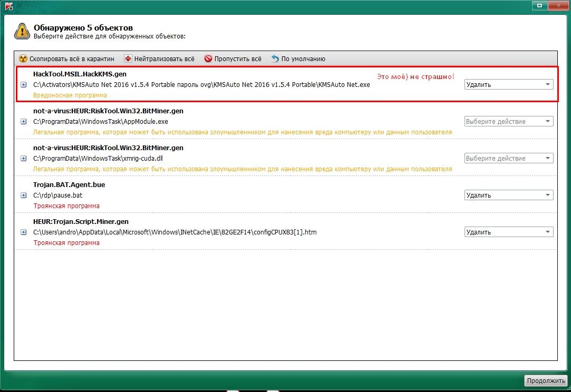Click the legal-program description under AppModule.exe
The height and width of the screenshot is (392, 571).
pyautogui.click(x=243, y=132)
